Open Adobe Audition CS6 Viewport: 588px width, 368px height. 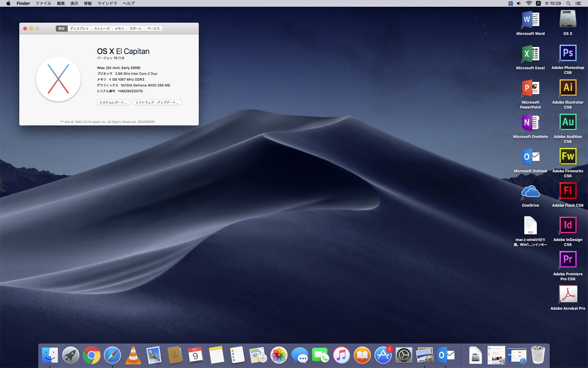(x=567, y=123)
